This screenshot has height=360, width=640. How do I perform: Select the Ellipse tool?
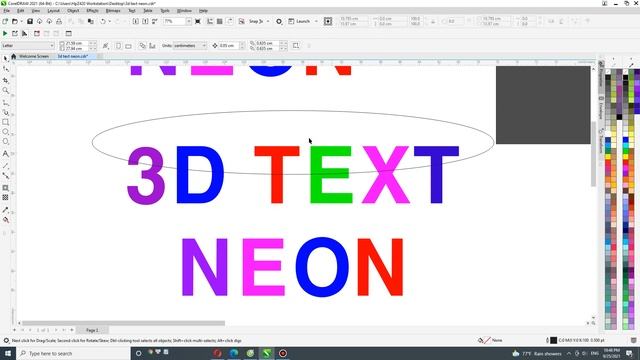tap(6, 132)
